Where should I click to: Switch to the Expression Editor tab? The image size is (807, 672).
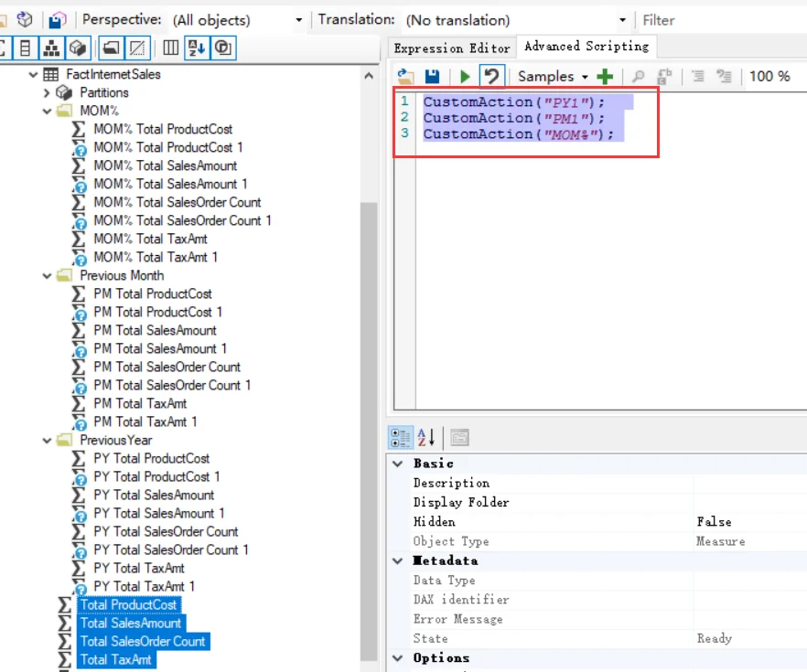(x=452, y=48)
